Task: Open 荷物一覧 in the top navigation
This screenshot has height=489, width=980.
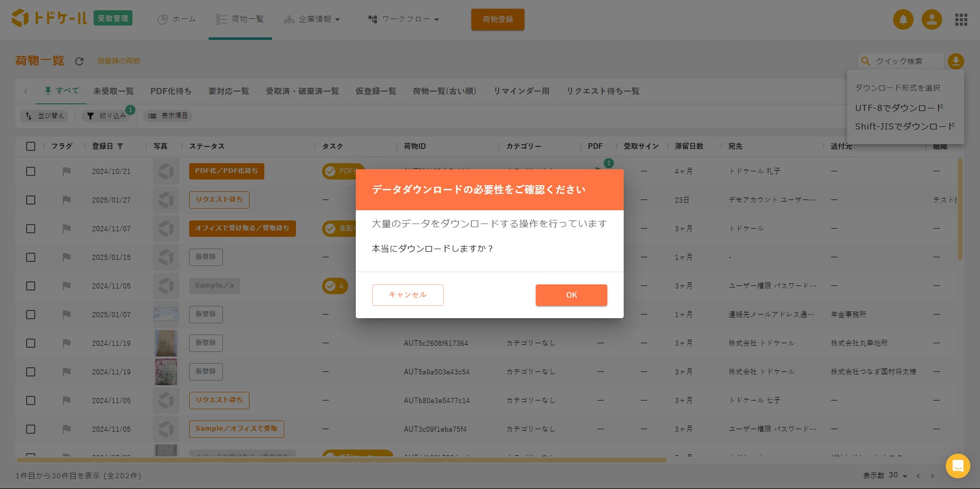Action: click(240, 19)
